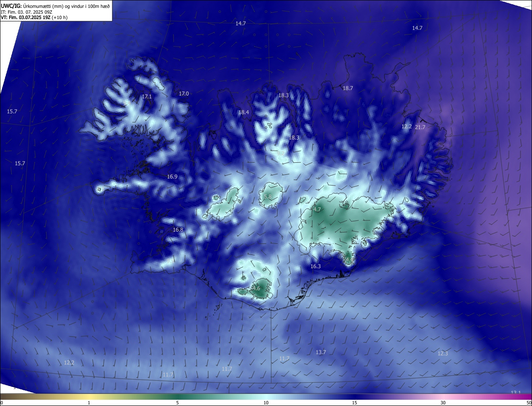Click the 10 tick on the color scale

[266, 403]
